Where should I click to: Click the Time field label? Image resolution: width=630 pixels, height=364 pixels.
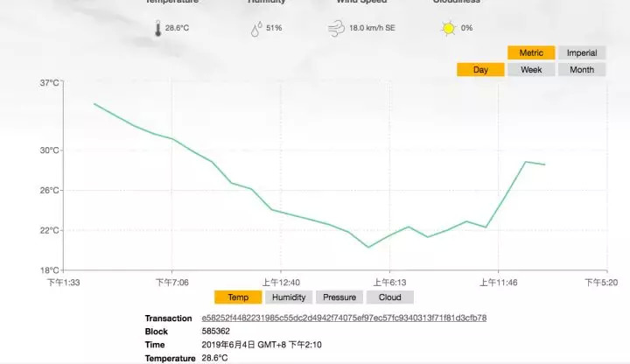(x=155, y=345)
